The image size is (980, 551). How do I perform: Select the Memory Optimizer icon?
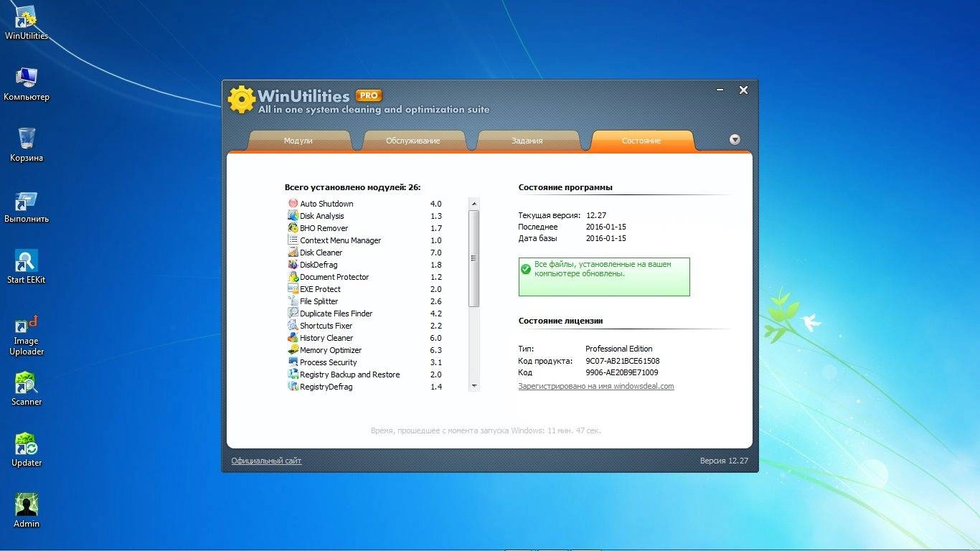[x=293, y=350]
